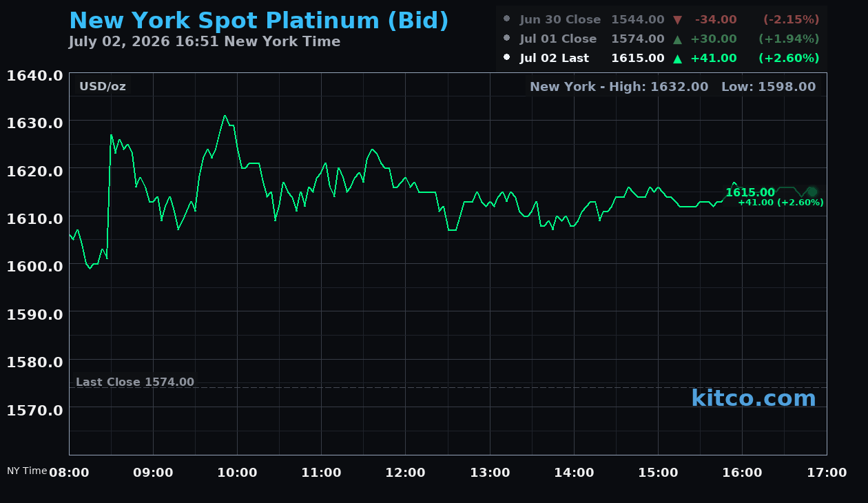The image size is (868, 503).
Task: Click the Jul 01 Close bullet dot
Action: point(507,39)
